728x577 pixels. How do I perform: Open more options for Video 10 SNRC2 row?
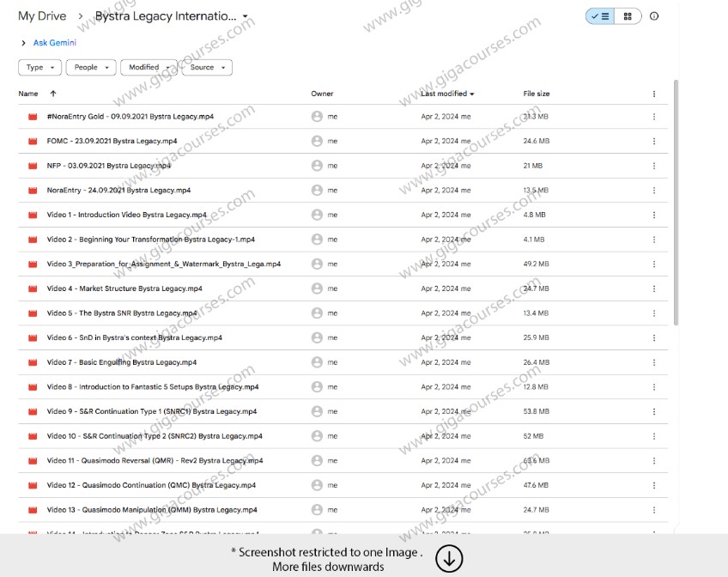tap(654, 436)
